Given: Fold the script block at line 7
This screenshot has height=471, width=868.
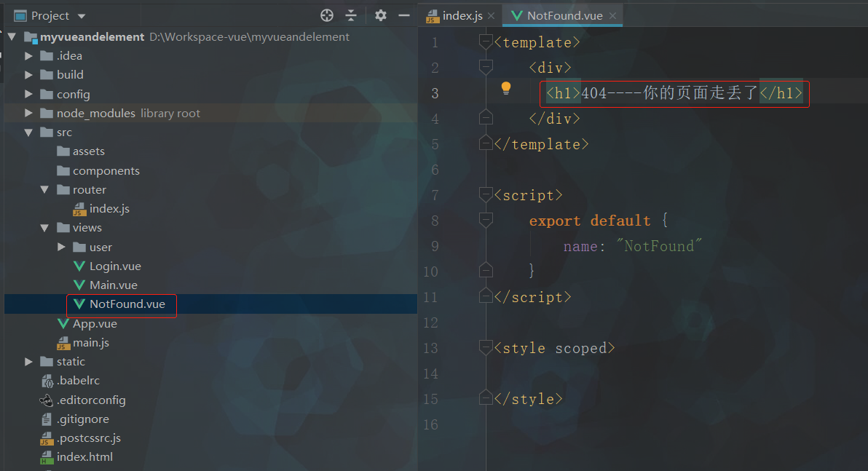Looking at the screenshot, I should click(x=486, y=195).
